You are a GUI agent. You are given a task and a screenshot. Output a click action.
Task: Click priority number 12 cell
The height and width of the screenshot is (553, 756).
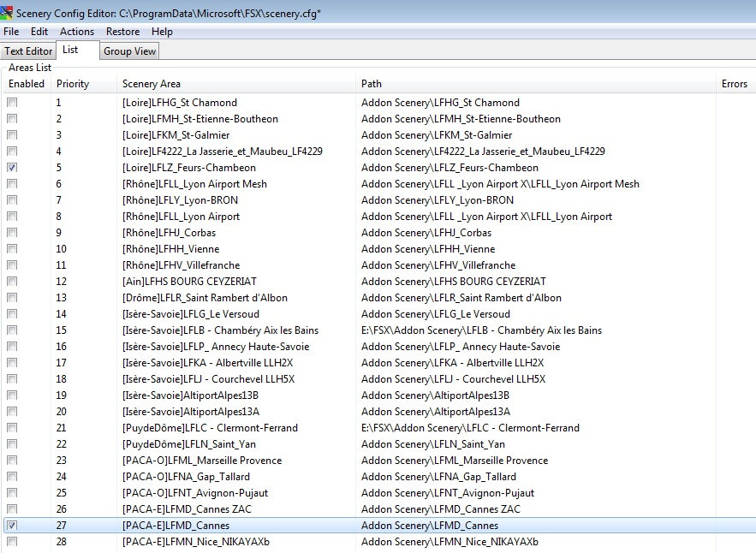pos(62,282)
